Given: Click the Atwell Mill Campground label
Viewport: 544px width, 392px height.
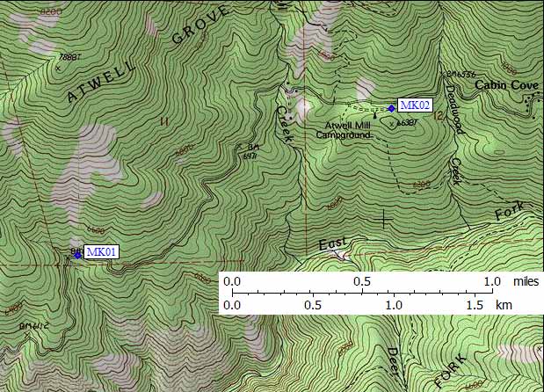Looking at the screenshot, I should pos(346,130).
